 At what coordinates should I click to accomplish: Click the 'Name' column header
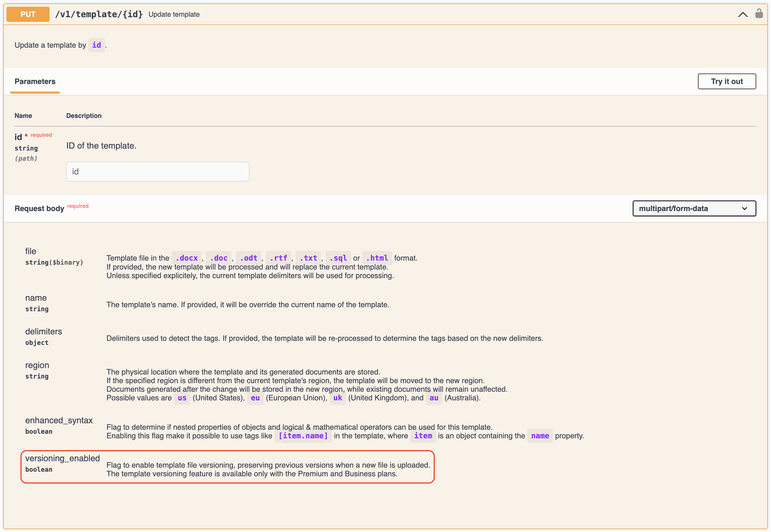pyautogui.click(x=23, y=116)
